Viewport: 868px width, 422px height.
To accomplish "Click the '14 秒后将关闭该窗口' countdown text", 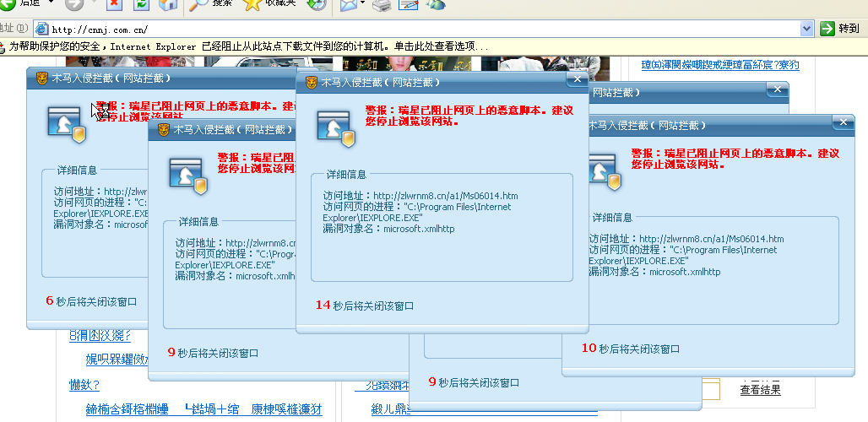I will (x=364, y=306).
